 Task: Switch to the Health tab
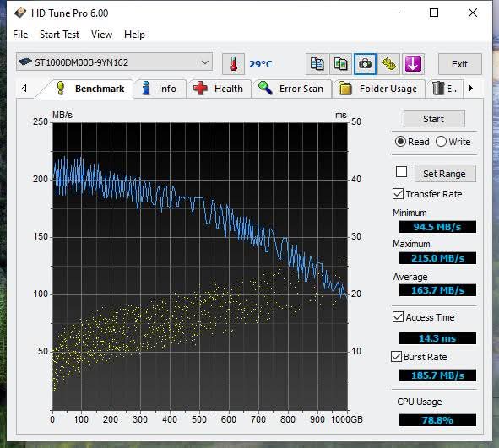[x=219, y=89]
